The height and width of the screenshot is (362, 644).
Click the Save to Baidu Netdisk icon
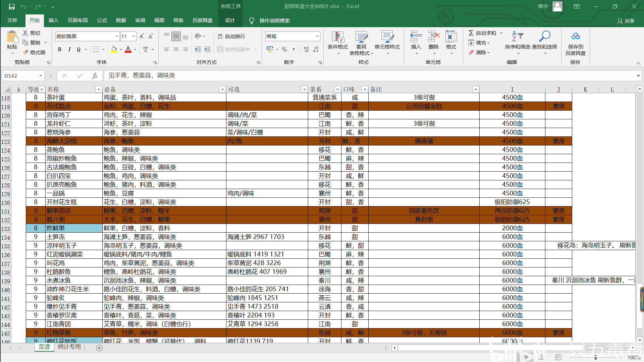pos(576,36)
